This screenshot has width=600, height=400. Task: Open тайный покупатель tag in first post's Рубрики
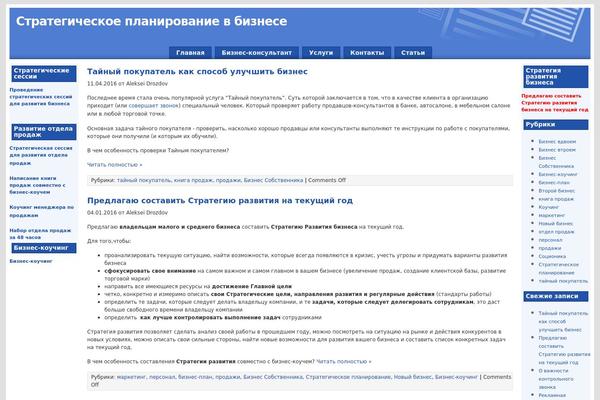tap(144, 180)
